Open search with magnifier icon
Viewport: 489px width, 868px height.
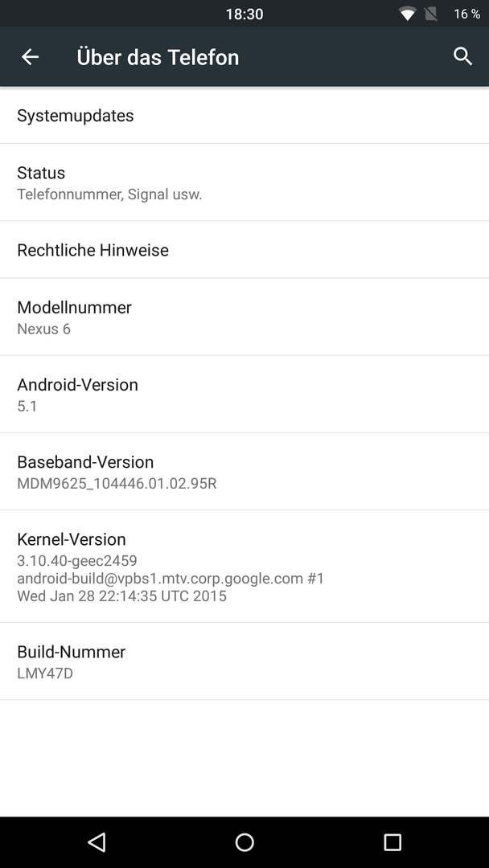click(x=463, y=56)
